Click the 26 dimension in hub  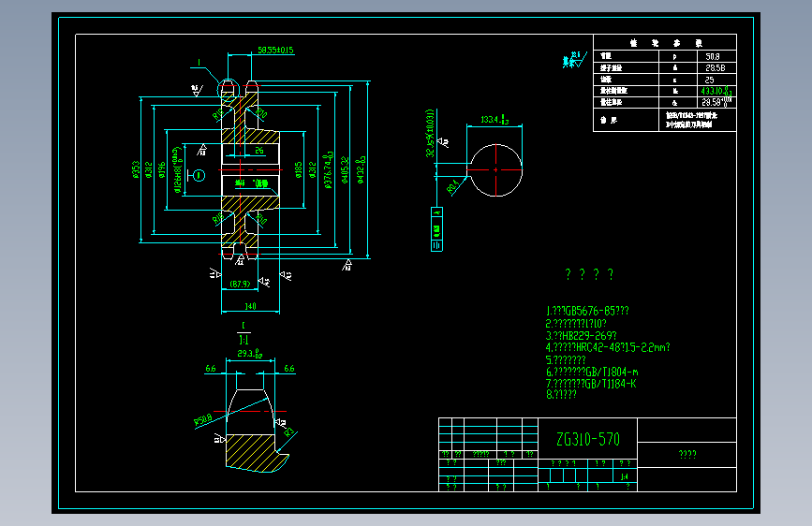pos(259,150)
